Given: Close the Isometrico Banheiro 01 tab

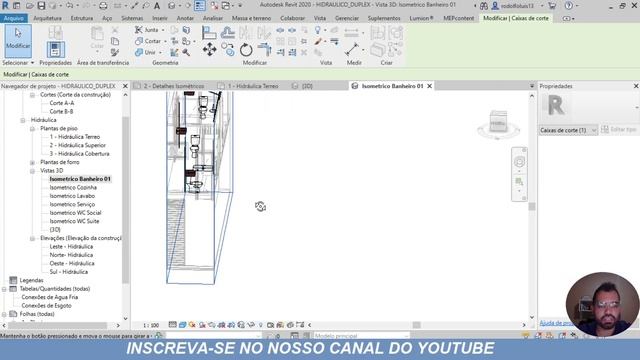Looking at the screenshot, I should click(429, 86).
